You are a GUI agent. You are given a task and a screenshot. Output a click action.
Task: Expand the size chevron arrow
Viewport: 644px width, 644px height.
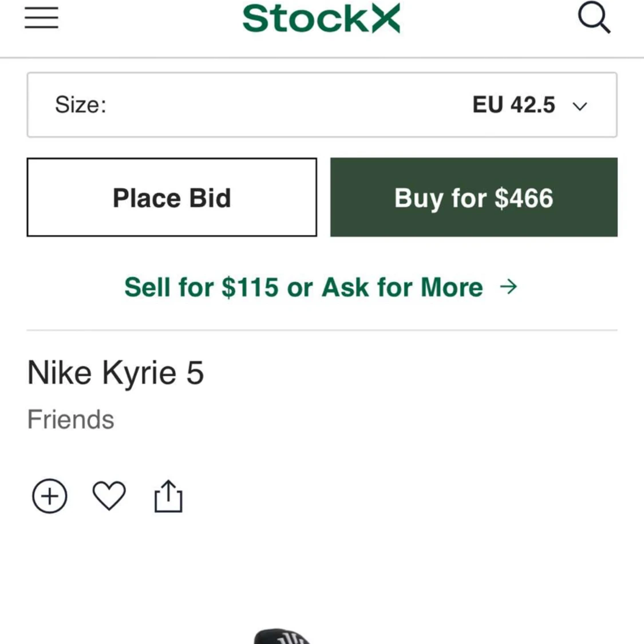(x=579, y=106)
